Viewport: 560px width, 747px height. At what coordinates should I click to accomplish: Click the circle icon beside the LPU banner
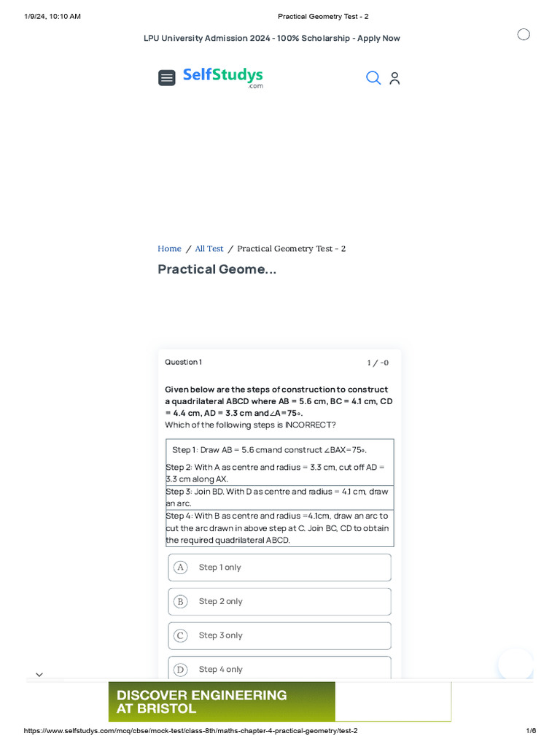pos(524,34)
